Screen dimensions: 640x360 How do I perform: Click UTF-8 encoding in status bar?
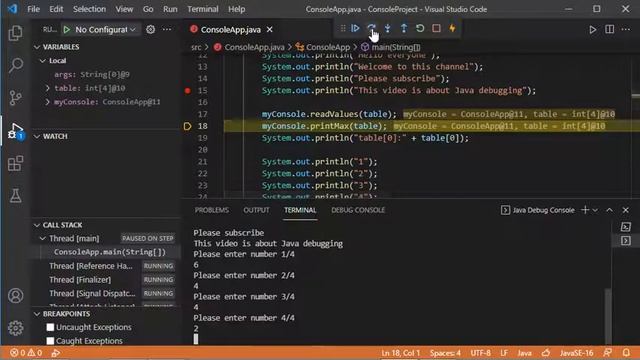[480, 353]
